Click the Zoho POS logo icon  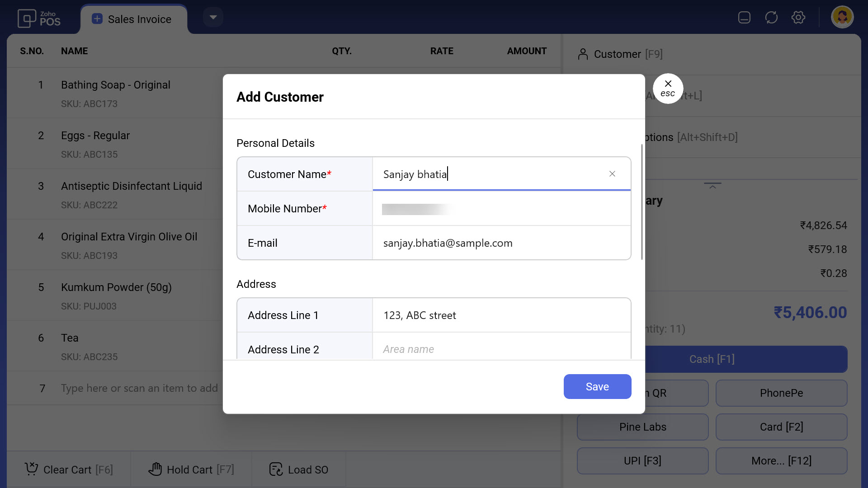(x=26, y=19)
